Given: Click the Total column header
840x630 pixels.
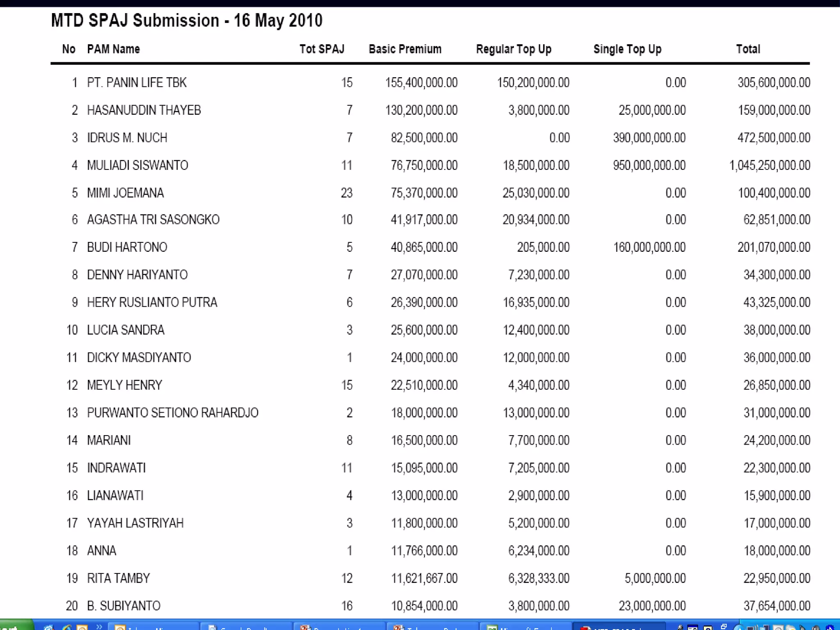Looking at the screenshot, I should 748,49.
